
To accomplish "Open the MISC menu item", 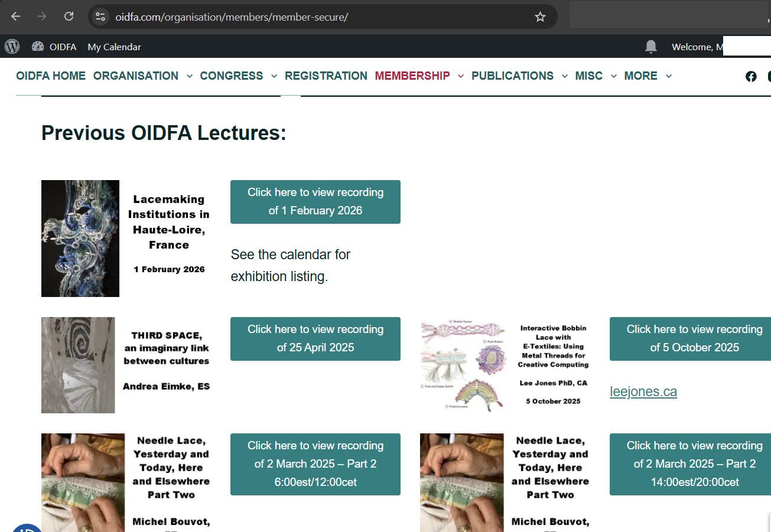I will coord(589,76).
